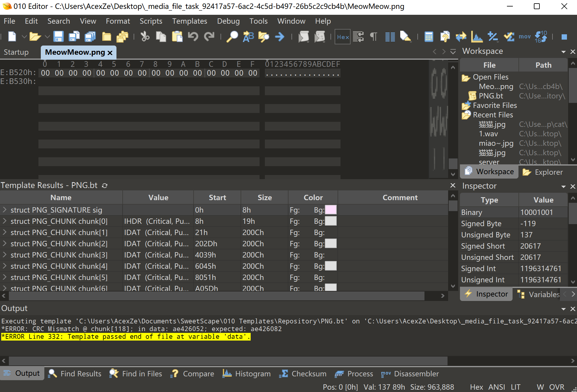Screen dimensions: 577x392
Task: Click the Convert arrows toolbar icon
Action: [461, 37]
